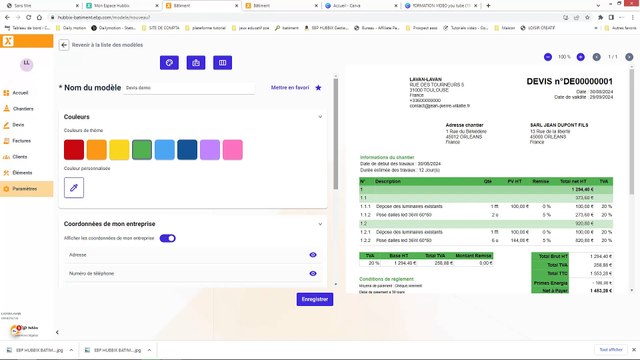This screenshot has width=640, height=360.
Task: Bookmark this page with the star
Action: coord(587,18)
